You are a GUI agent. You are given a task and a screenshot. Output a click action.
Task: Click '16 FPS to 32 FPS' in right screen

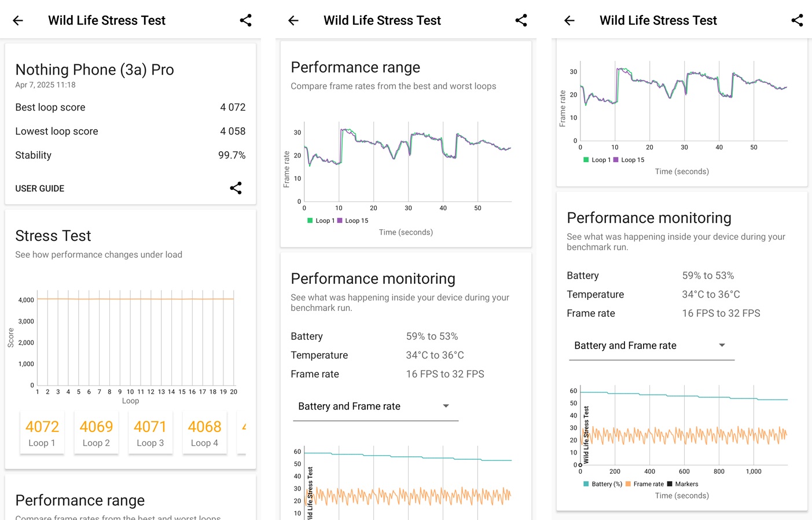721,313
